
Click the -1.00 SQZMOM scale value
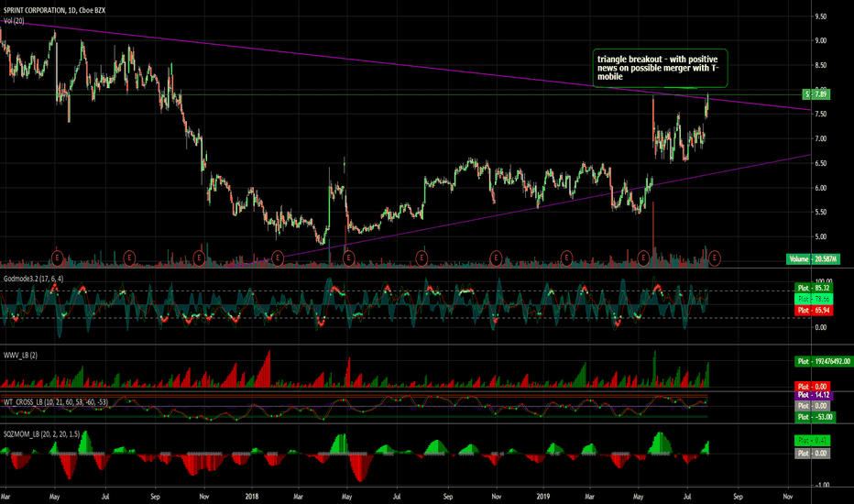click(x=823, y=485)
